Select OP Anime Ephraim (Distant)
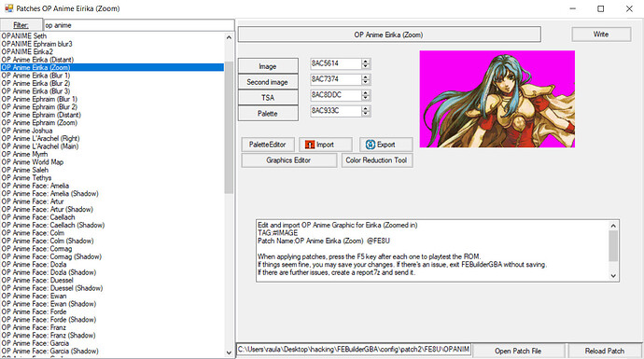 coord(112,115)
